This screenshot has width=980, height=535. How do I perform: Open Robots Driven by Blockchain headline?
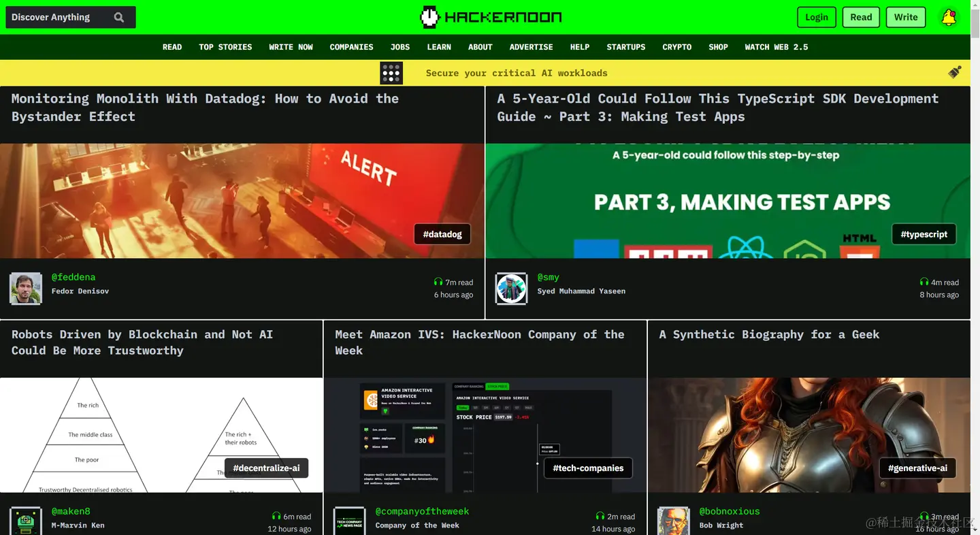(x=142, y=342)
